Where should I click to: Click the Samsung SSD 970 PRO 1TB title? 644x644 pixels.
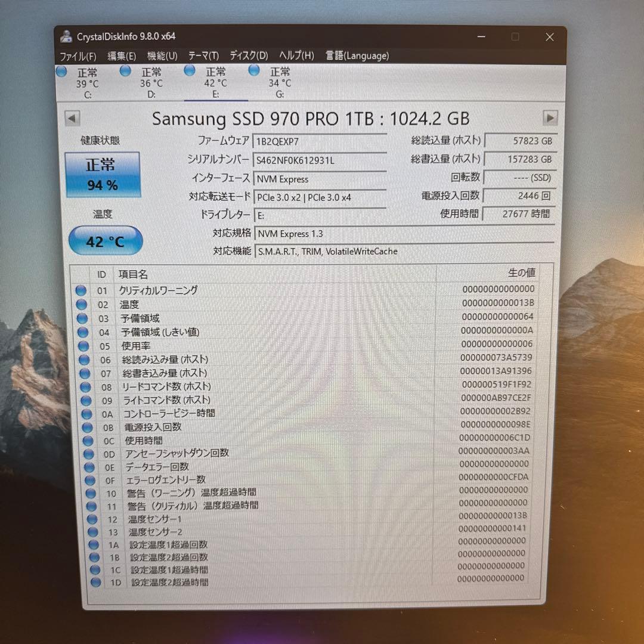311,119
